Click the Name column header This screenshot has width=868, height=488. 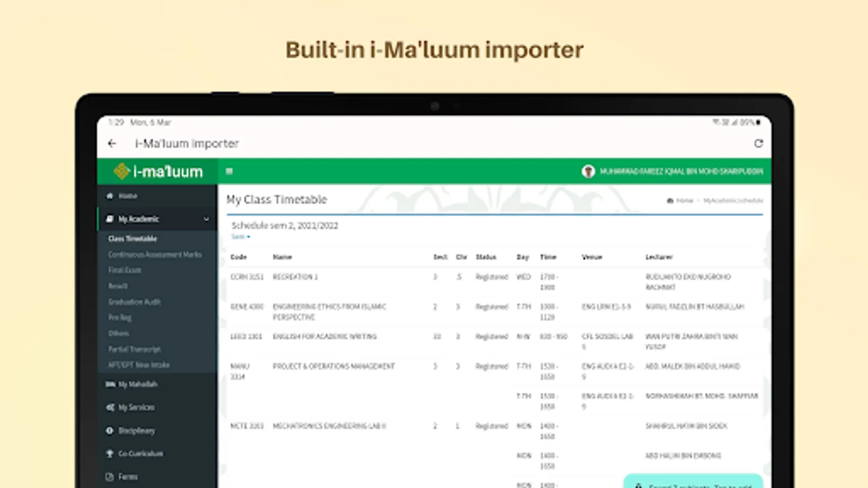(x=282, y=257)
